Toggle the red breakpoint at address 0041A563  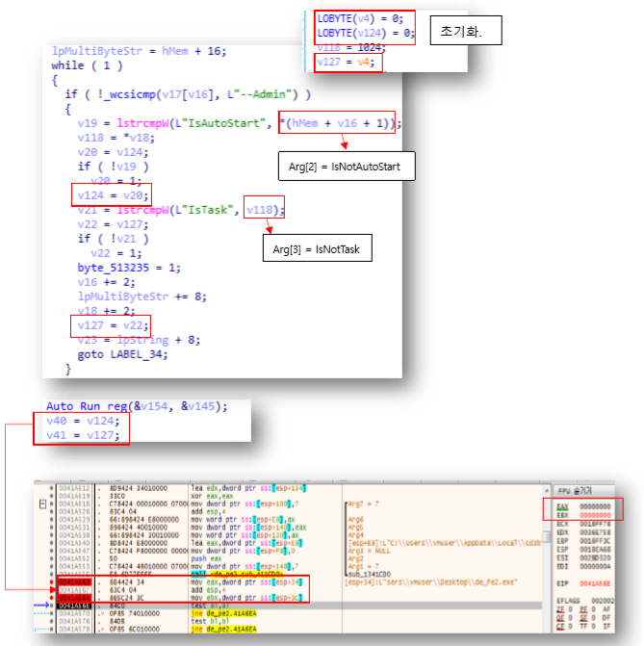[x=52, y=582]
